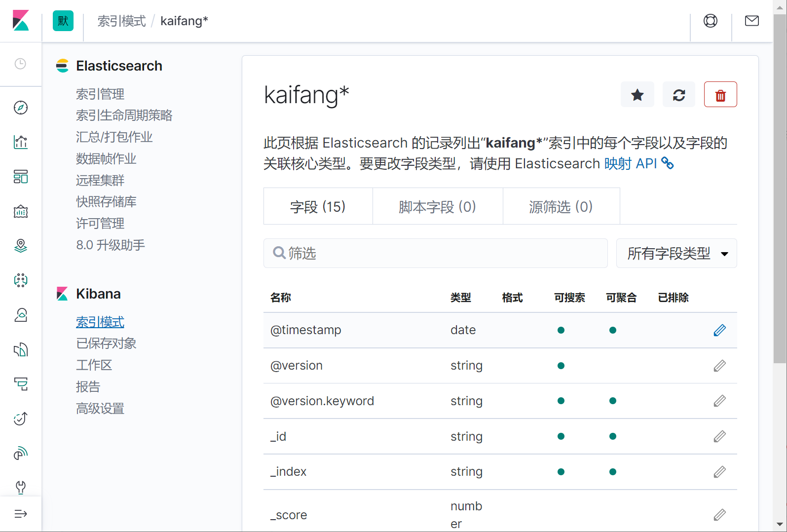Click the page's vertical scrollbar thumb

(780, 188)
